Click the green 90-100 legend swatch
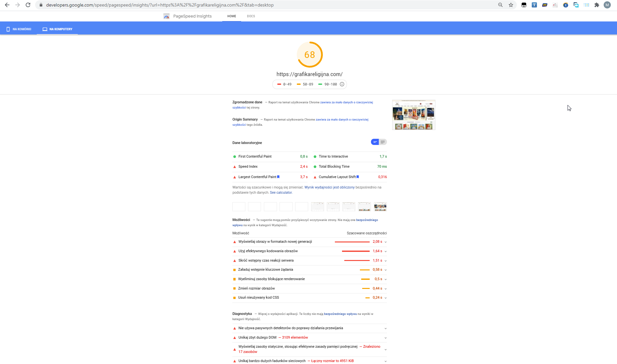Viewport: 617px width, 364px height. pyautogui.click(x=320, y=84)
